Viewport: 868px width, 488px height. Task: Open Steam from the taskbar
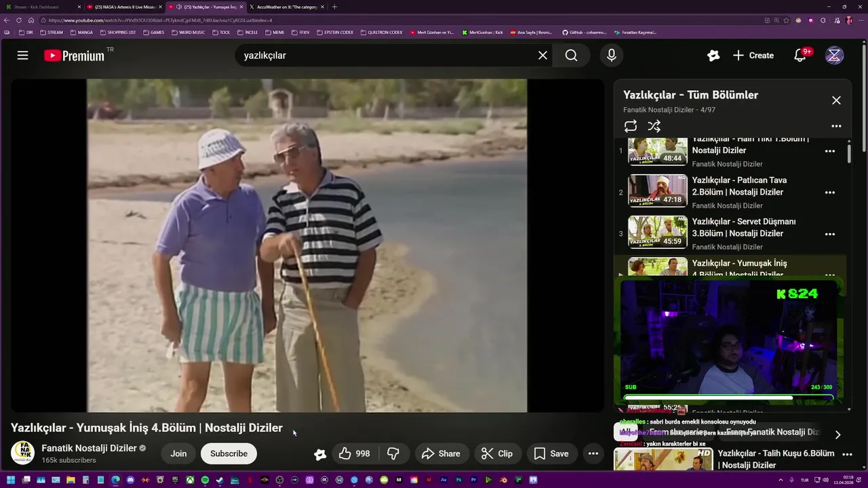click(x=220, y=480)
